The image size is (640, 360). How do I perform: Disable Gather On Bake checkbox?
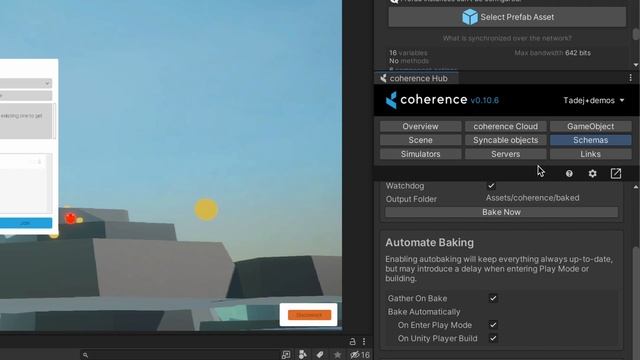tap(493, 298)
